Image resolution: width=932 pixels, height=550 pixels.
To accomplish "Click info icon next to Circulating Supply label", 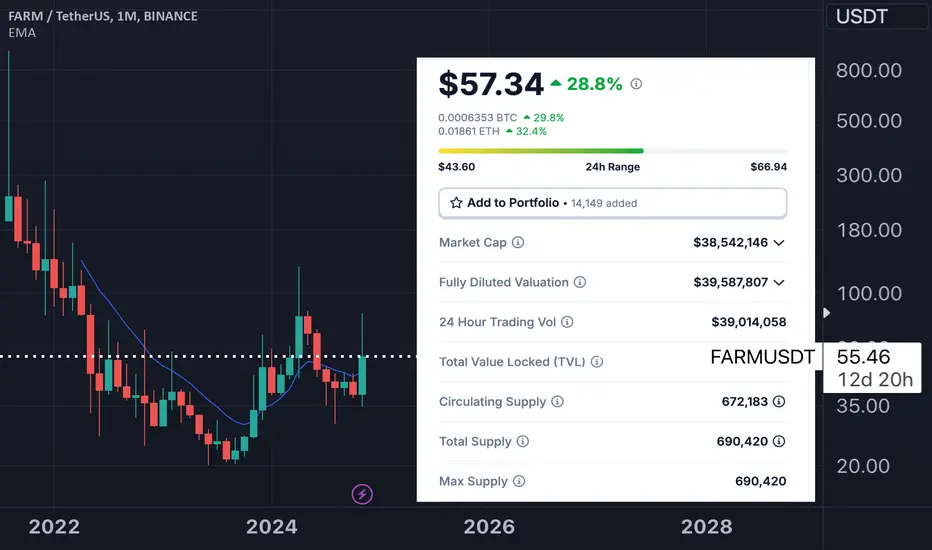I will point(557,402).
